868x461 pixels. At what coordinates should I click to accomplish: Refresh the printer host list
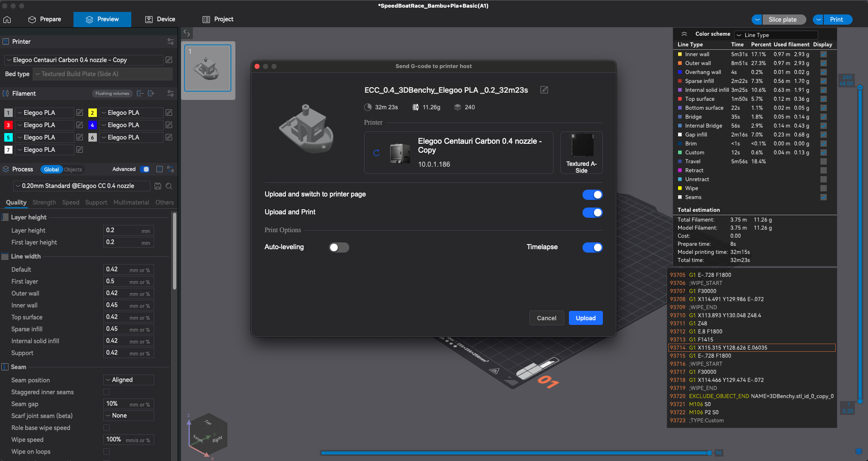point(376,153)
